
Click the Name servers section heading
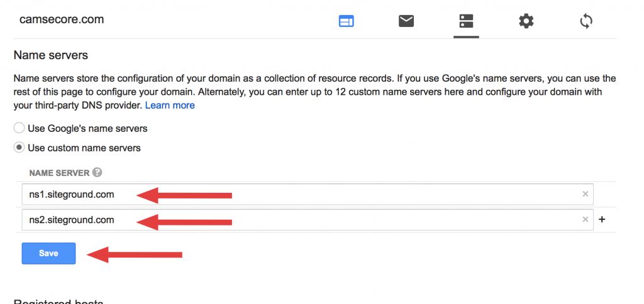(51, 55)
